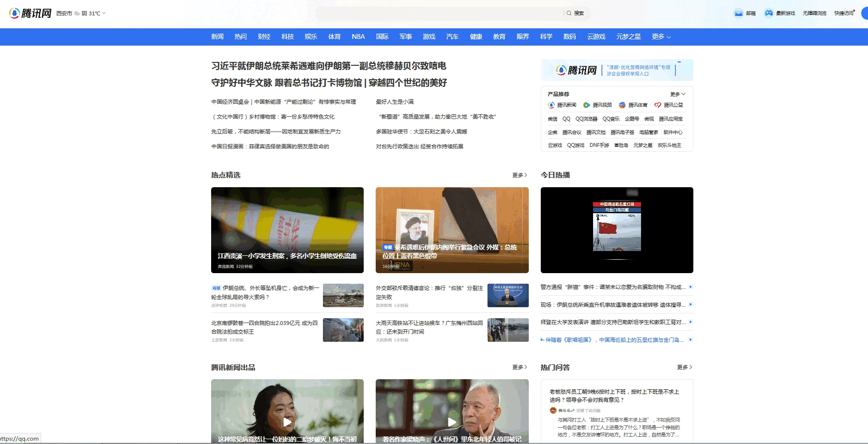Play the 这种常见病 video thumbnail play button
The width and height of the screenshot is (868, 444).
(287, 422)
